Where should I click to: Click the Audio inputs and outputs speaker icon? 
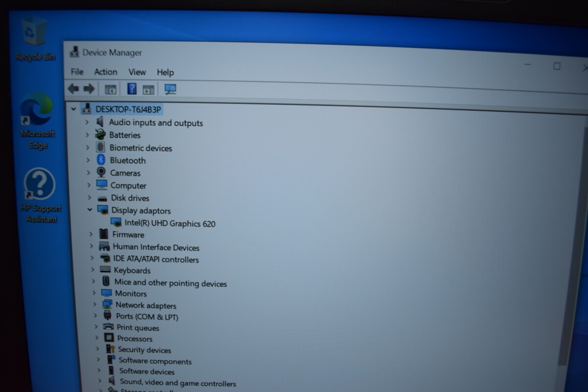(x=100, y=122)
